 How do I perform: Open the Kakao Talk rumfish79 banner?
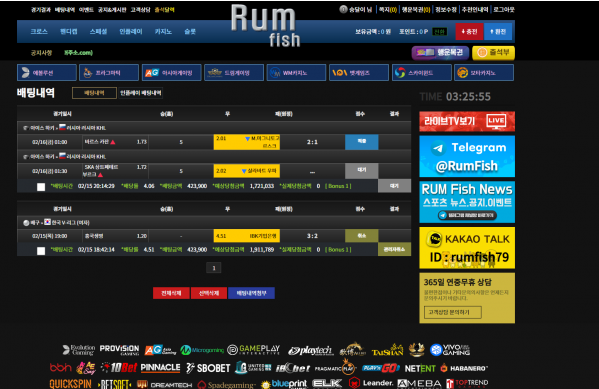(x=467, y=248)
